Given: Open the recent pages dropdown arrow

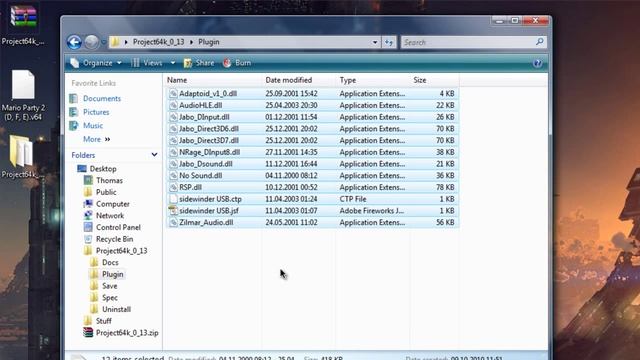Looking at the screenshot, I should [x=103, y=42].
